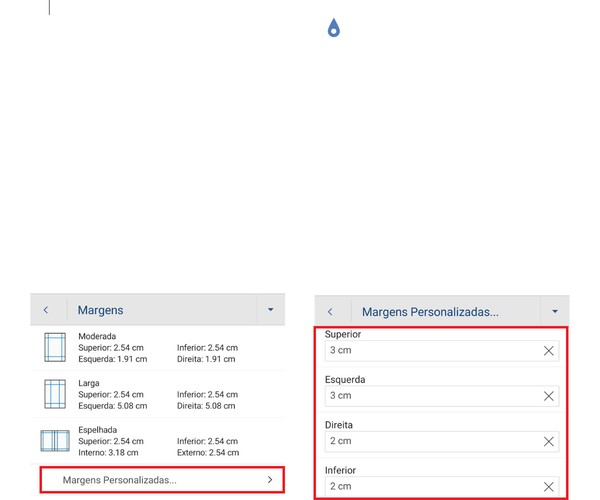Edit the Inferior margin field
The height and width of the screenshot is (500, 600).
[x=430, y=486]
